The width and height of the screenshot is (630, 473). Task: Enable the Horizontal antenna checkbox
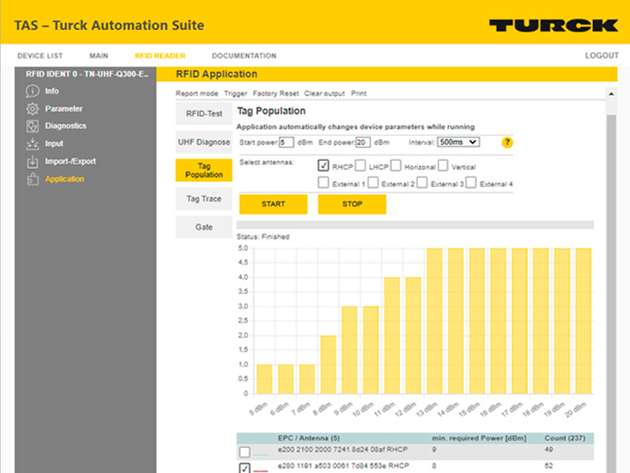396,166
